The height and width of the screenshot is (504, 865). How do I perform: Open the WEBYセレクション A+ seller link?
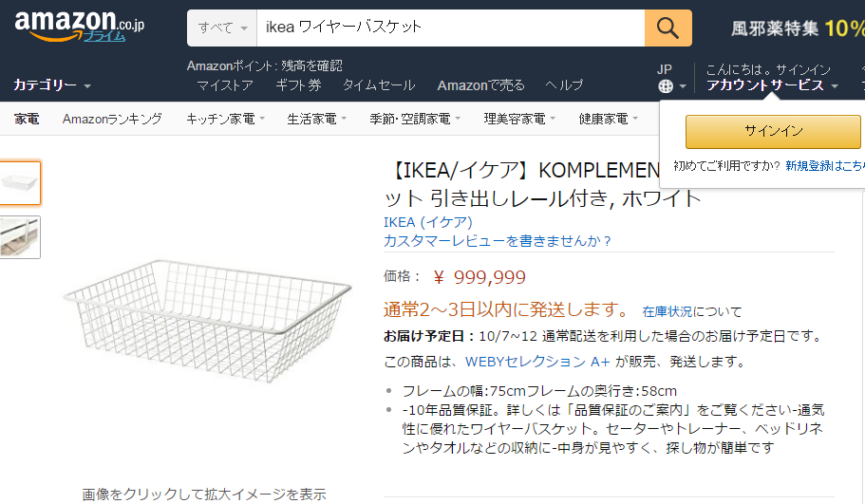[537, 362]
